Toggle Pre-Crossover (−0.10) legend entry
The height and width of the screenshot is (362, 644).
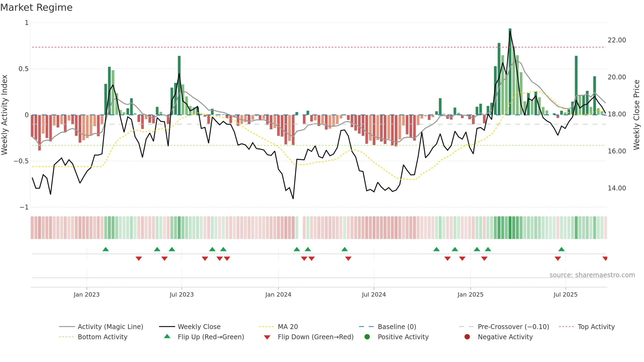[x=504, y=327]
